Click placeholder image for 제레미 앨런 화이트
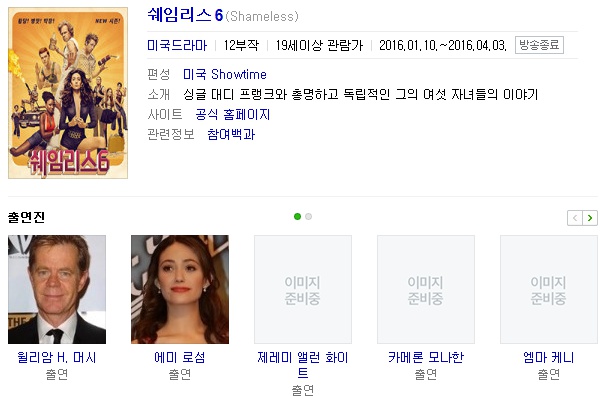Image resolution: width=603 pixels, height=396 pixels. [x=303, y=290]
